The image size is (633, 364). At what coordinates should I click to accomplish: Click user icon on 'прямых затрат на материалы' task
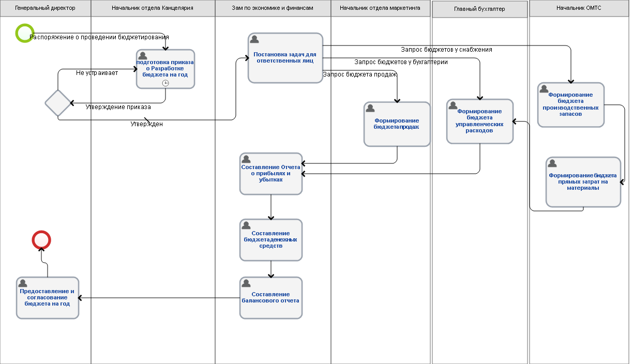[x=552, y=164]
